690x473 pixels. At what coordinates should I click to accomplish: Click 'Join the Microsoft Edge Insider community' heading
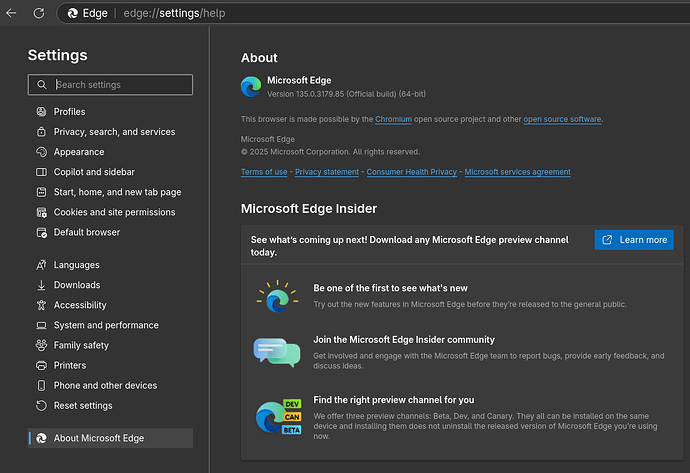tap(404, 340)
